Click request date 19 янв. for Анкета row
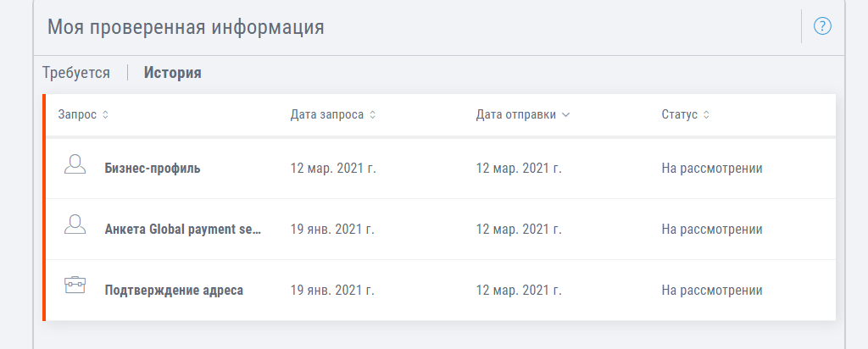Viewport: 868px width, 349px height. (x=332, y=229)
